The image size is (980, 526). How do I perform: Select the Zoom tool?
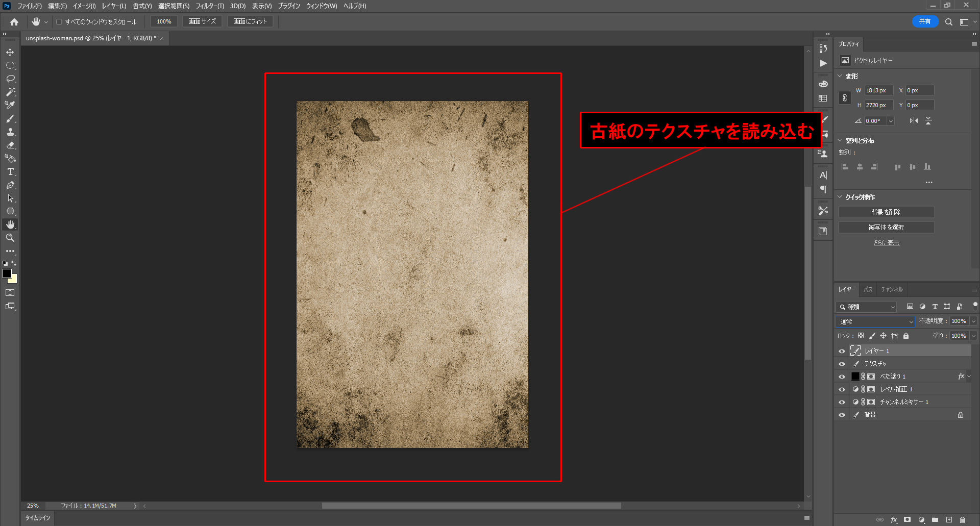pos(10,238)
